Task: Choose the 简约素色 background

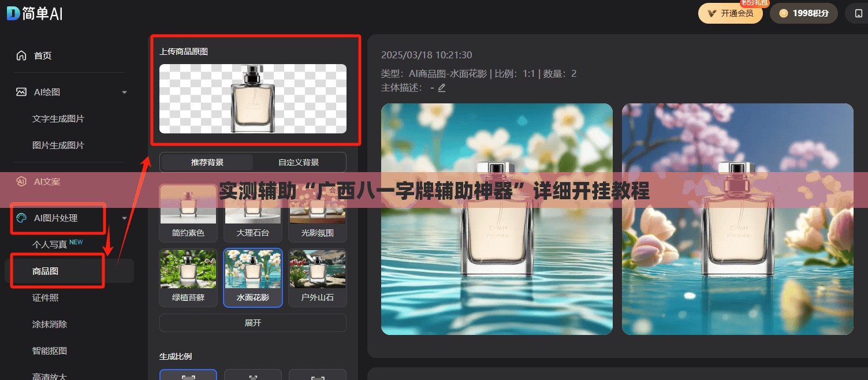Action: point(188,213)
